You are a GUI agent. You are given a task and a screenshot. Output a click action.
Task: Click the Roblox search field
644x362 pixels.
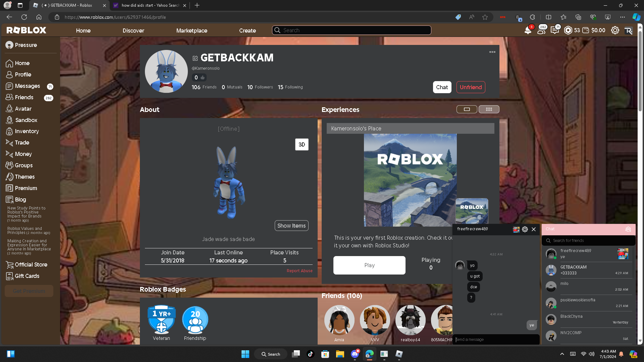(352, 30)
